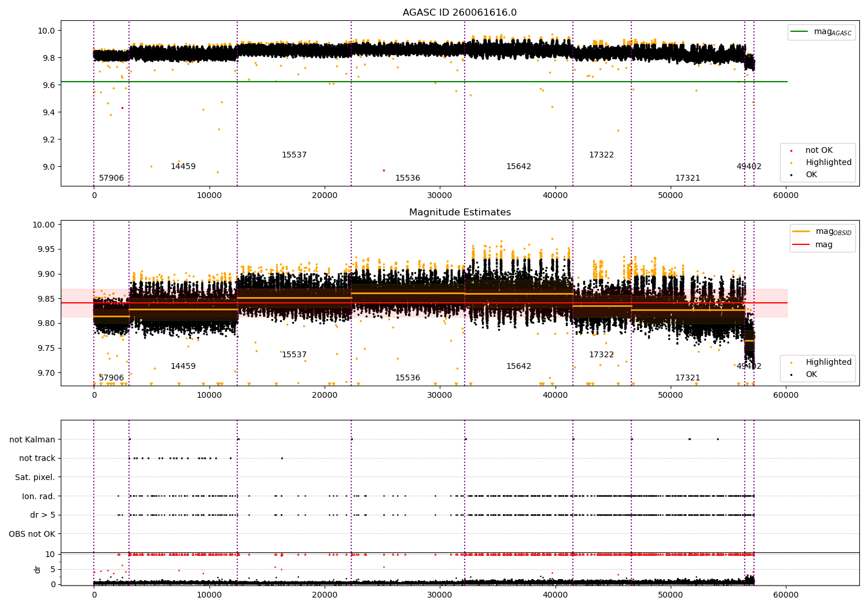The height and width of the screenshot is (608, 868).
Task: Click the 9.70 y-tick of Magnitude Estimates plot
Action: [x=46, y=373]
